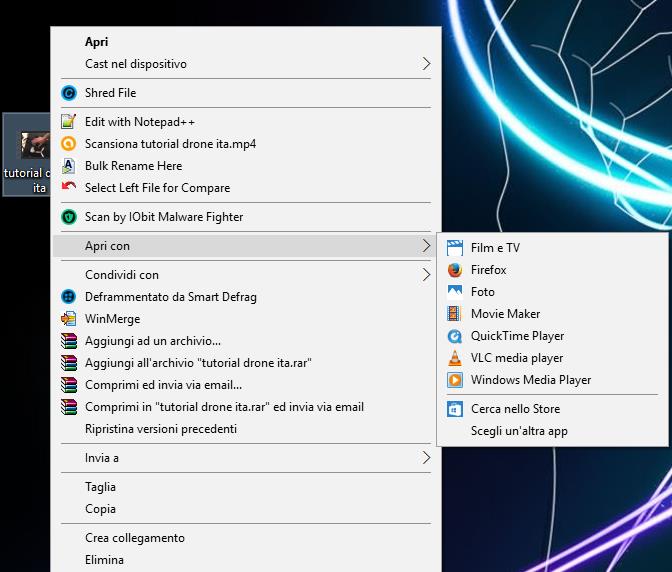Click the Bulk Rename Here icon
672x572 pixels.
click(x=68, y=166)
